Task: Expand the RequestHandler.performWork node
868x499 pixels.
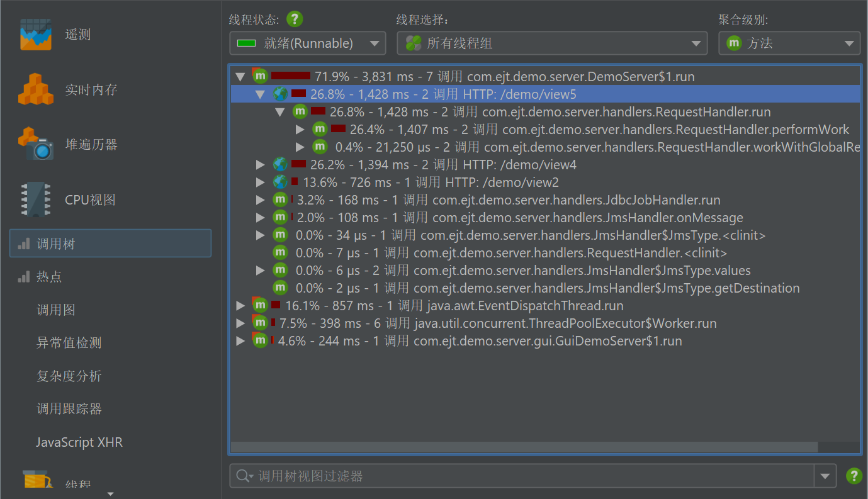Action: (x=300, y=130)
